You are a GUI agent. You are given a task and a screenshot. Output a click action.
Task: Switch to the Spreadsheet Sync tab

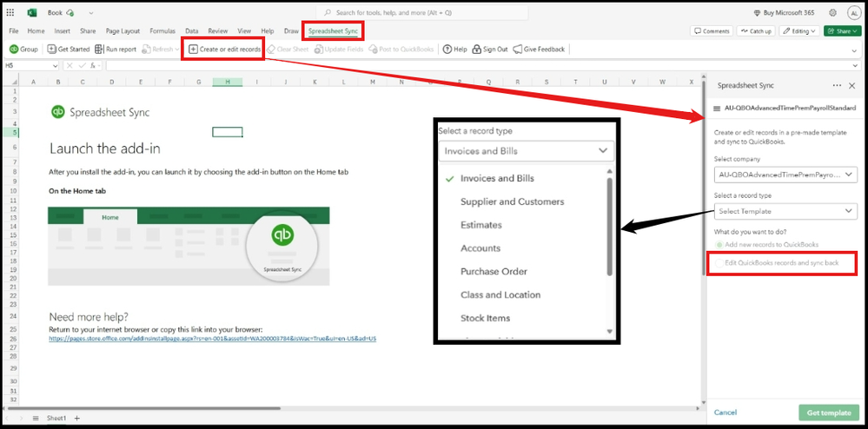tap(334, 31)
